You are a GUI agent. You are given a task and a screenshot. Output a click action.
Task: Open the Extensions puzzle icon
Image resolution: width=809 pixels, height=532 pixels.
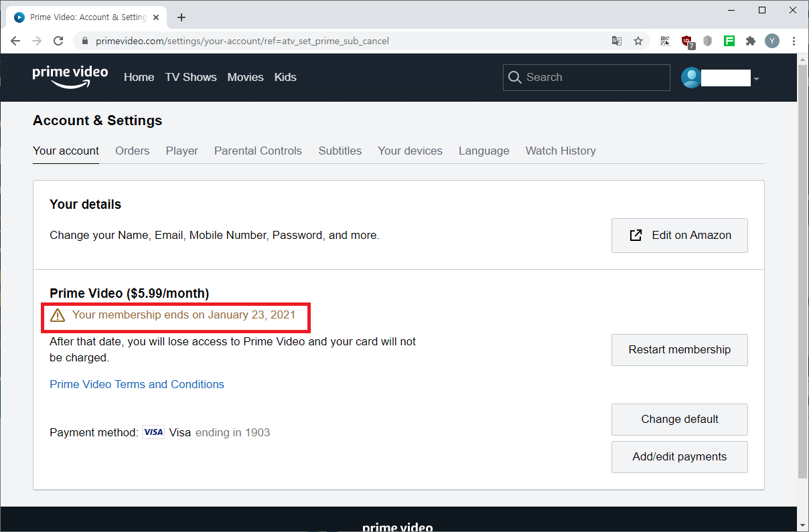tap(751, 41)
